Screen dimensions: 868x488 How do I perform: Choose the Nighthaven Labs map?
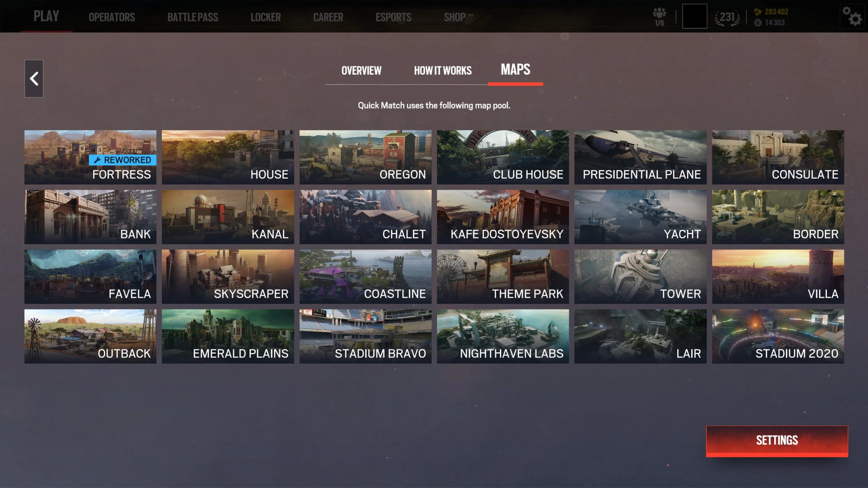point(502,336)
